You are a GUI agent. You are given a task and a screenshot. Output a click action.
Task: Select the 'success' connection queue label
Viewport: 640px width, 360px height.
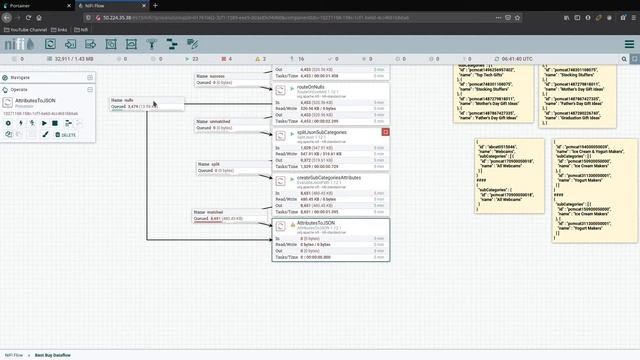tap(232, 79)
